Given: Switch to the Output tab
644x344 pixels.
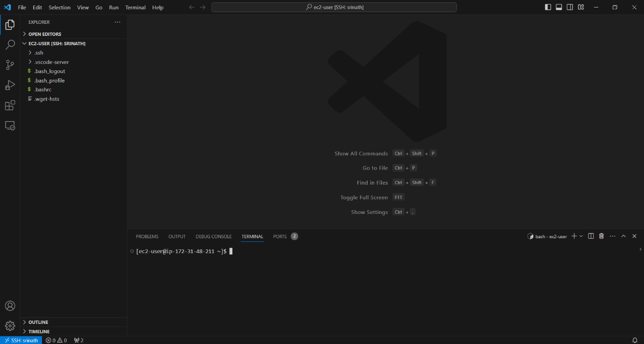Looking at the screenshot, I should pyautogui.click(x=177, y=236).
